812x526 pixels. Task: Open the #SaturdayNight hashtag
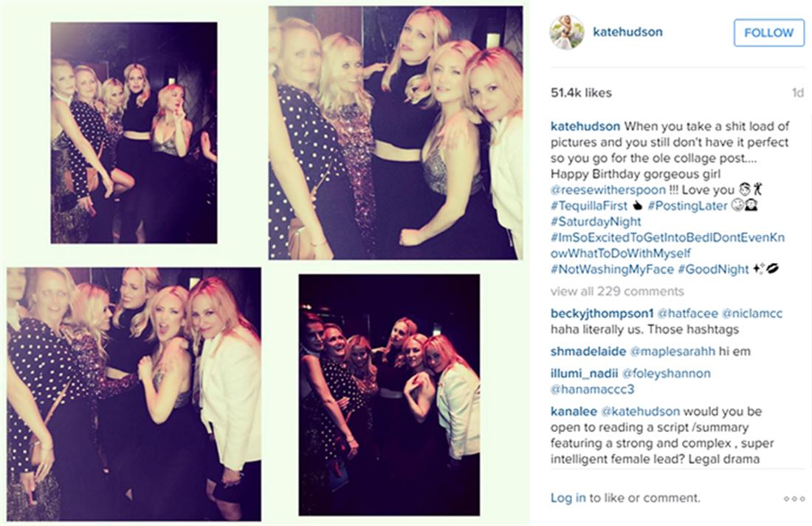tap(596, 222)
